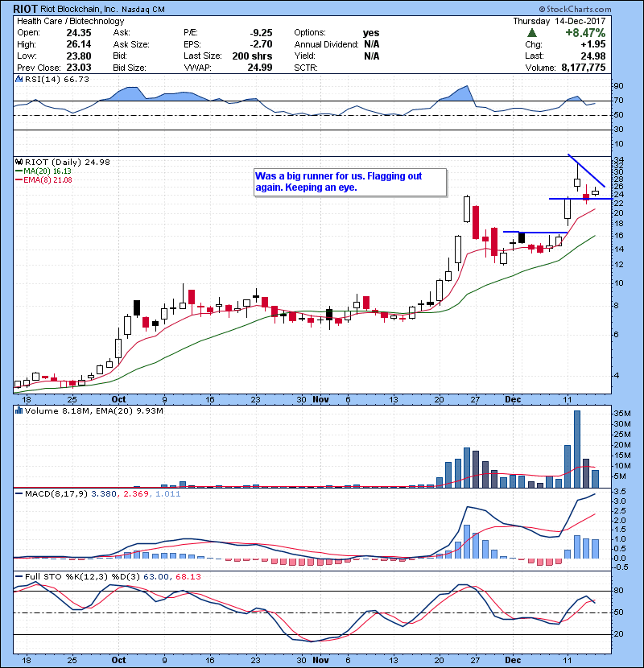
Task: Click the 'RIOT (Daily) 24.98' chart label
Action: [x=68, y=163]
